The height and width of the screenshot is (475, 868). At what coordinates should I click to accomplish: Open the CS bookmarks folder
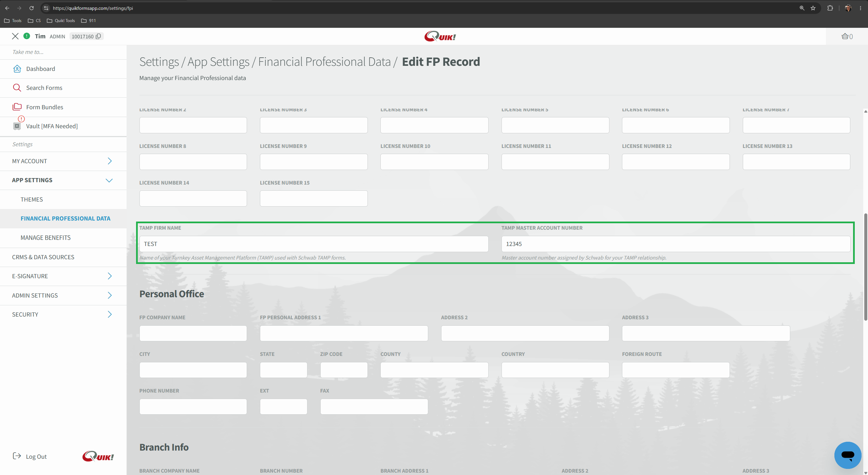click(34, 21)
